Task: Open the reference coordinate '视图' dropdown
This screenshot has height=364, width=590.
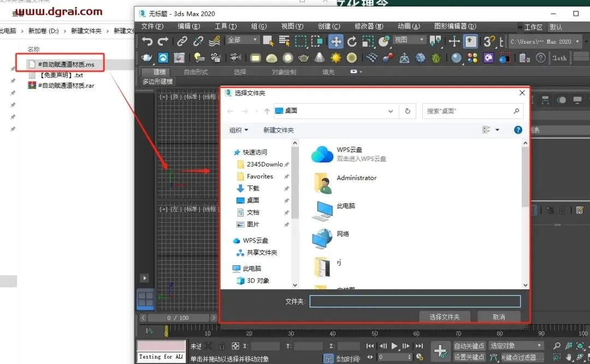Action: tap(409, 39)
